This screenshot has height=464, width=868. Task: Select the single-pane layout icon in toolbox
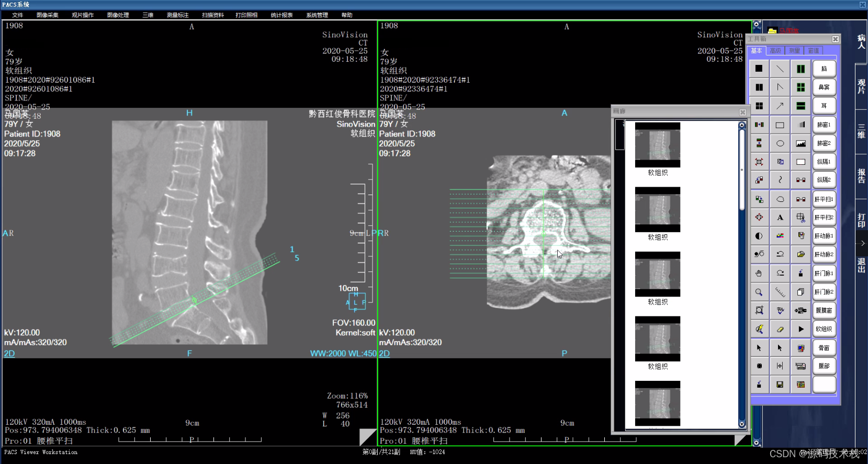click(759, 69)
